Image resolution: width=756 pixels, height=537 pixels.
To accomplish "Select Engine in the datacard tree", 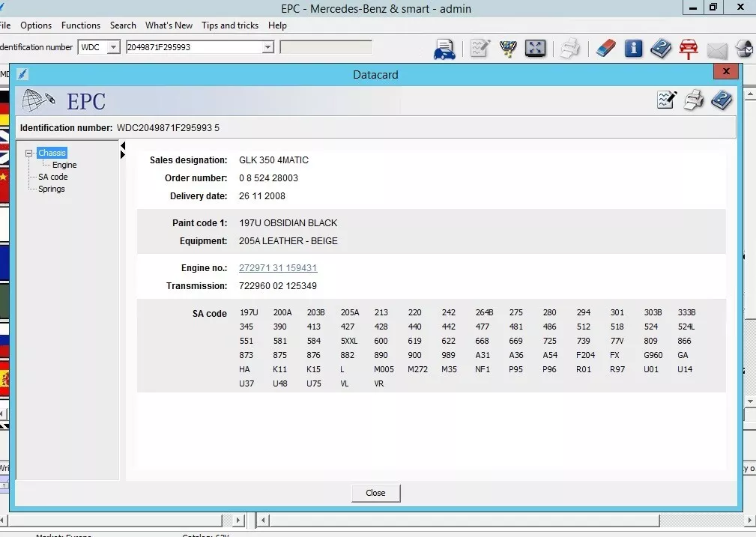I will point(64,165).
